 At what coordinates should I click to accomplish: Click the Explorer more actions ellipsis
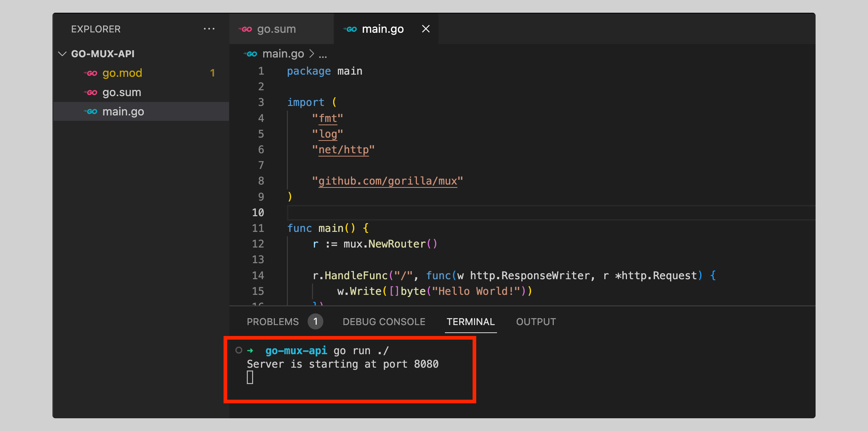click(x=209, y=29)
